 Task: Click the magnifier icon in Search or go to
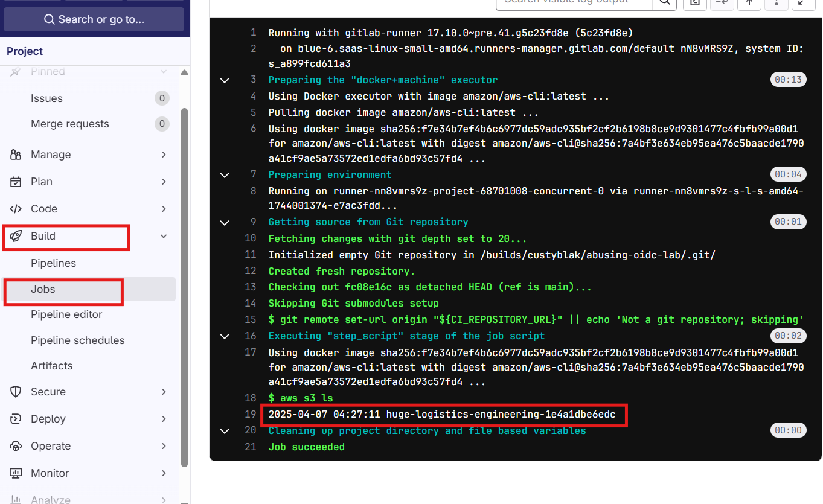tap(50, 19)
